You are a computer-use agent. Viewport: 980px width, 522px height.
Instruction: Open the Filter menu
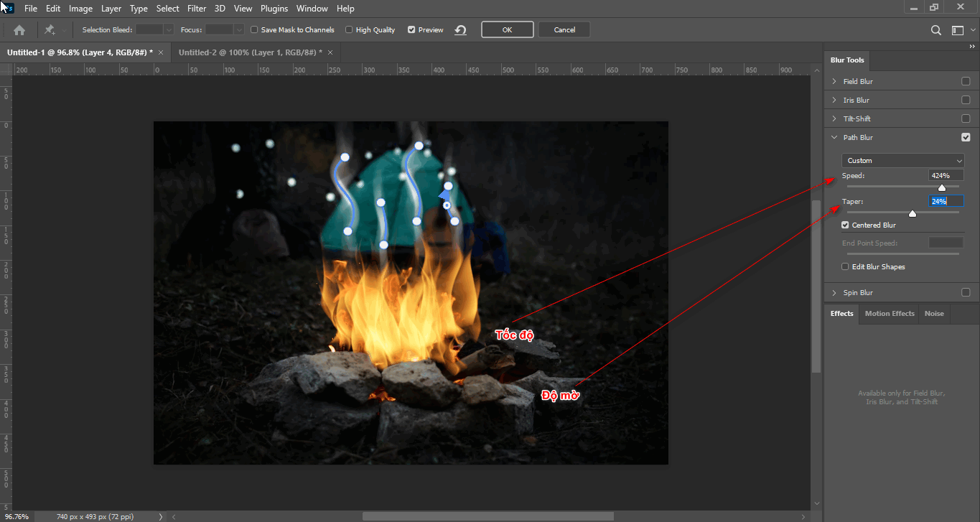pos(197,8)
